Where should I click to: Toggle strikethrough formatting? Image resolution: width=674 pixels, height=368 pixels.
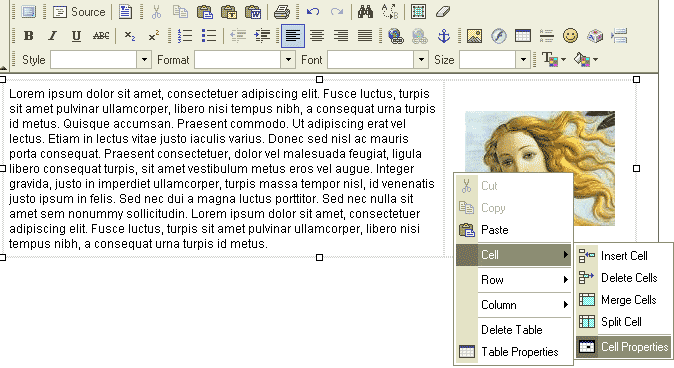(101, 36)
